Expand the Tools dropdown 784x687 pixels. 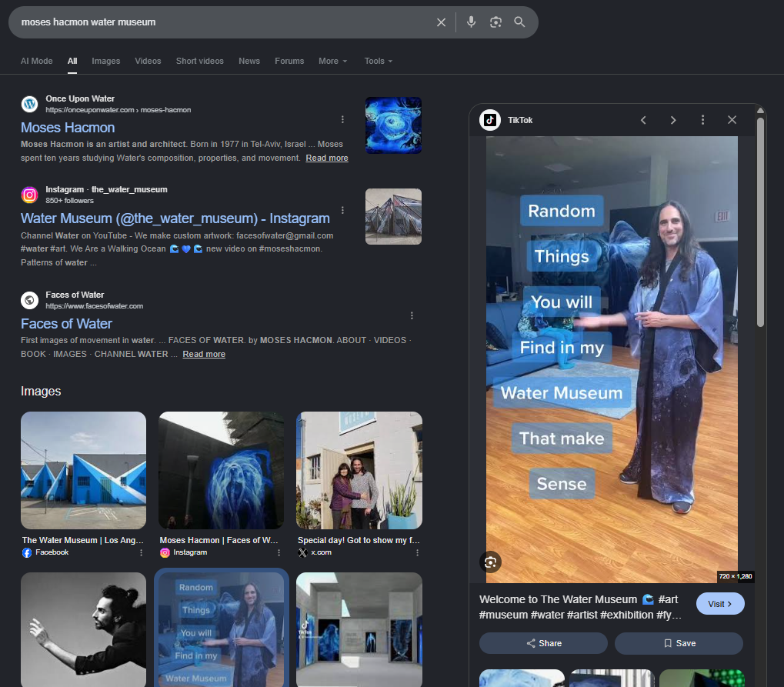pyautogui.click(x=378, y=61)
